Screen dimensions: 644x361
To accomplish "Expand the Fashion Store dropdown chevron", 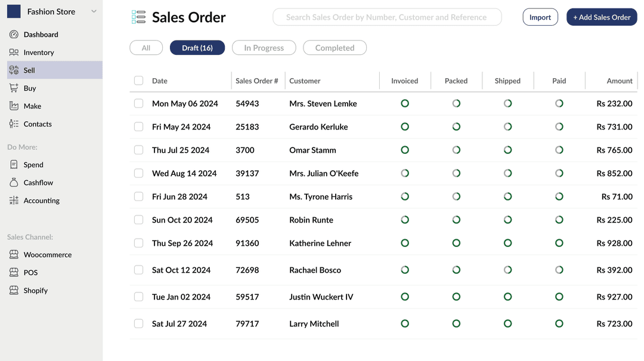I will tap(94, 11).
